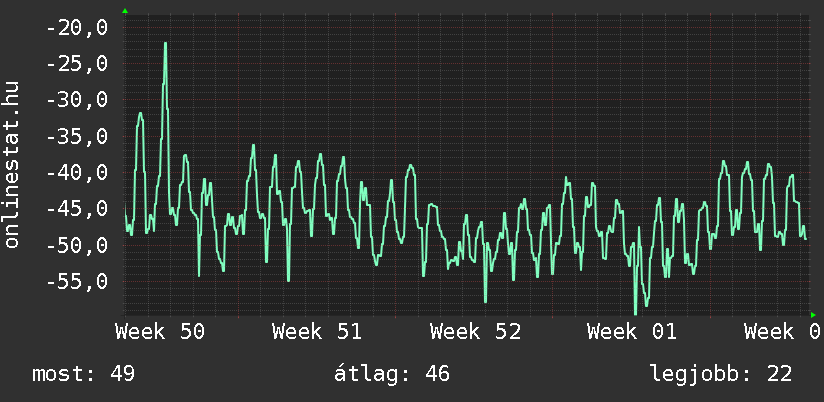This screenshot has height=402, width=824.
Task: Click the -50,0 y-axis label
Action: [76, 245]
